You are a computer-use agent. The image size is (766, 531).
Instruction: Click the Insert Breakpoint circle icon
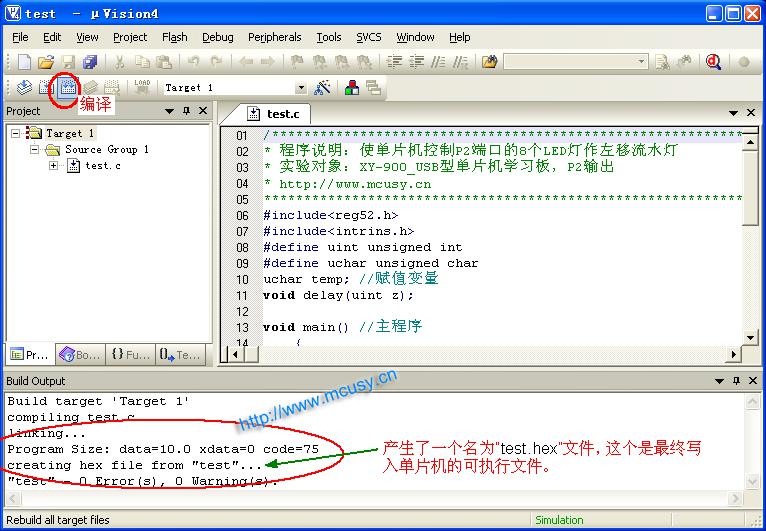(744, 62)
